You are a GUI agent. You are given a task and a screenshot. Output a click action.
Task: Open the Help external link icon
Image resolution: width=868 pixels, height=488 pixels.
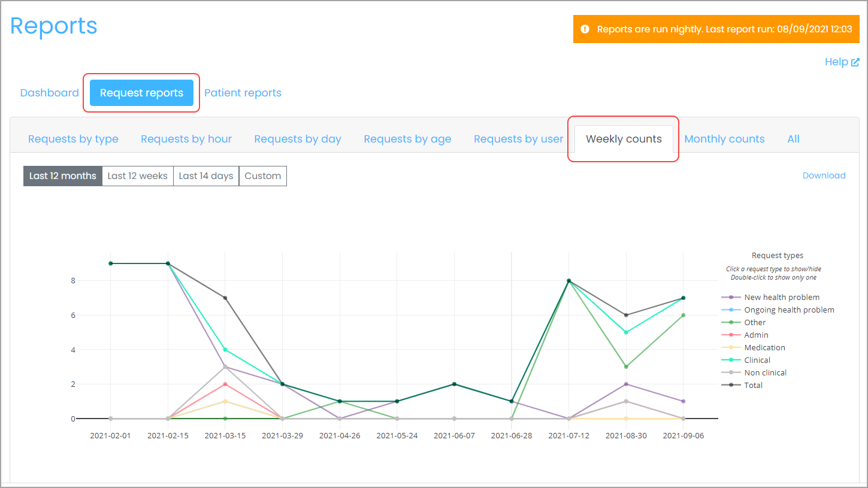pyautogui.click(x=855, y=62)
